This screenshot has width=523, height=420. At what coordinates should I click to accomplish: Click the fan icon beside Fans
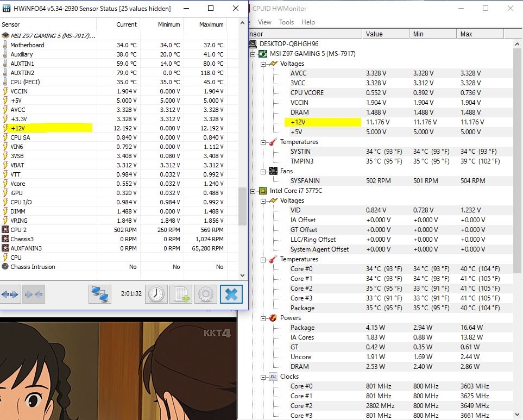(272, 171)
